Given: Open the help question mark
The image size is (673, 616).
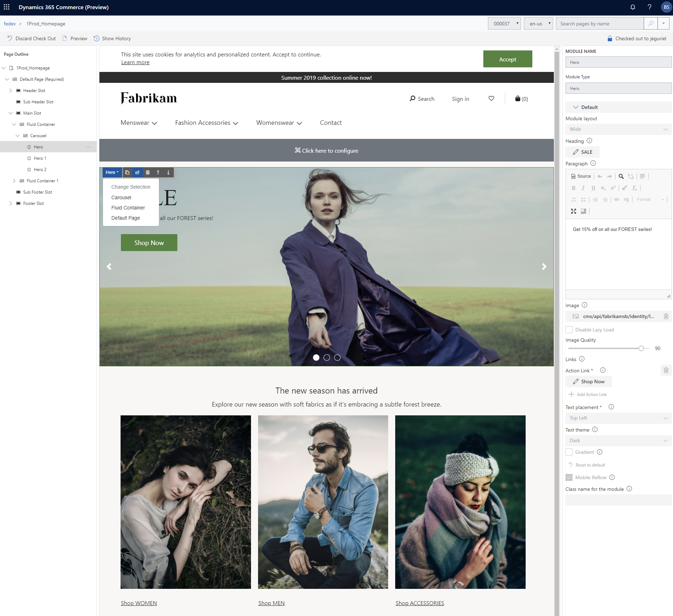Looking at the screenshot, I should (649, 7).
